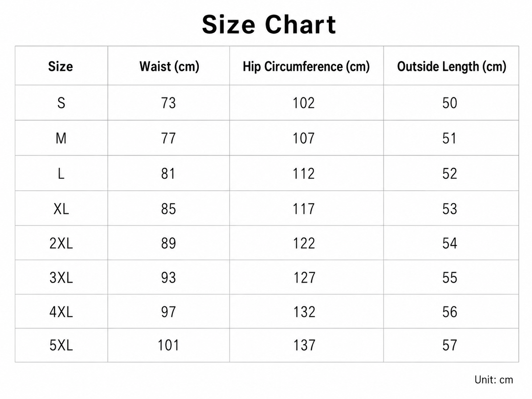Click the 2XL size label
The image size is (532, 399).
[61, 243]
